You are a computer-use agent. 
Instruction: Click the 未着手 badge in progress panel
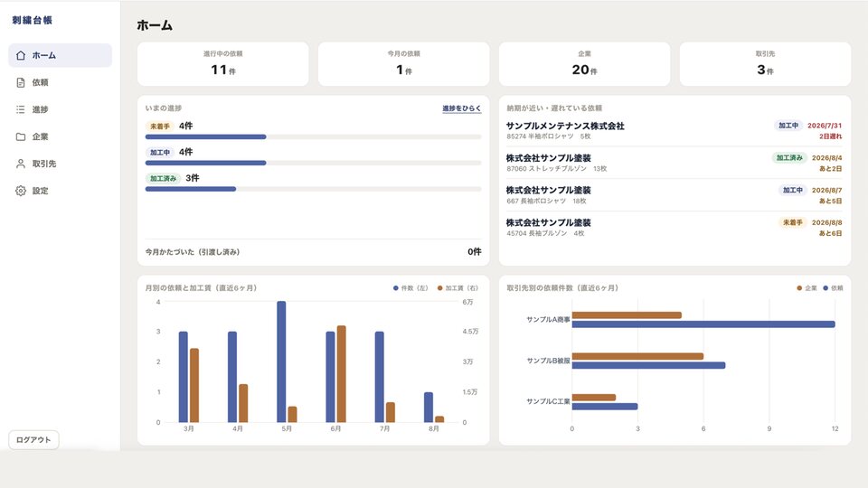160,127
